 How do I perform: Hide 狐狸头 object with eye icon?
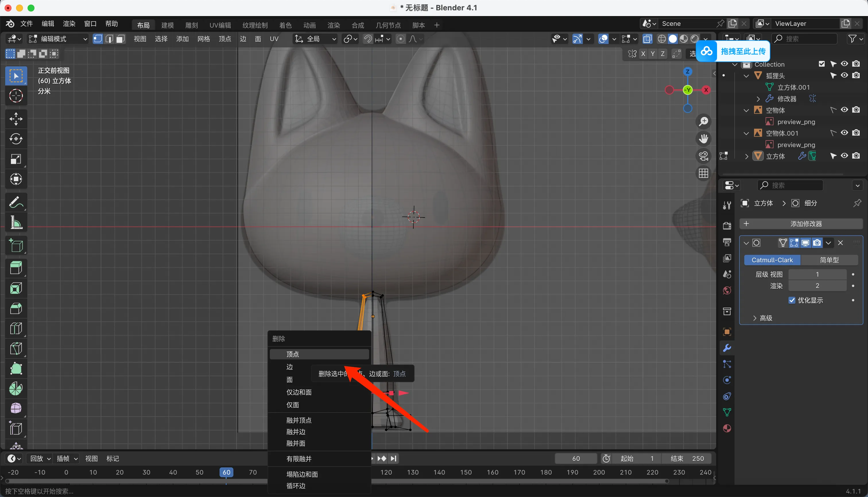click(x=844, y=76)
